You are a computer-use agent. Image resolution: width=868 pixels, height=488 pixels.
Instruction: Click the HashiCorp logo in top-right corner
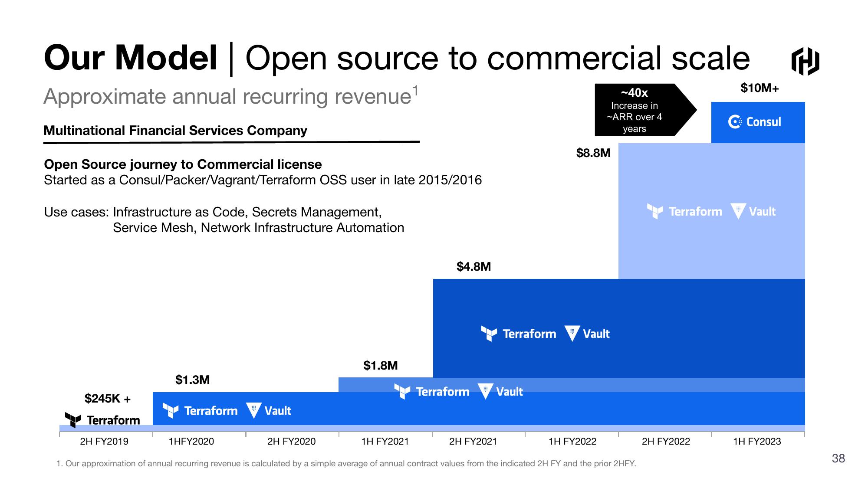point(805,61)
